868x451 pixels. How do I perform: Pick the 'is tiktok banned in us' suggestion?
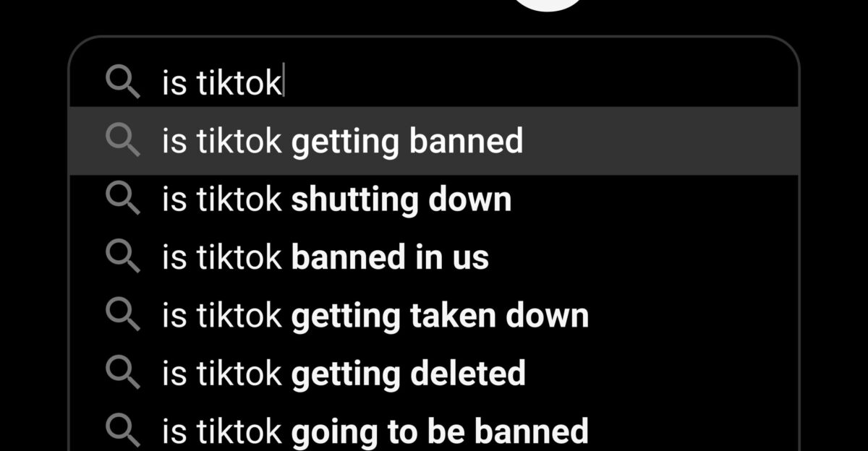click(434, 257)
